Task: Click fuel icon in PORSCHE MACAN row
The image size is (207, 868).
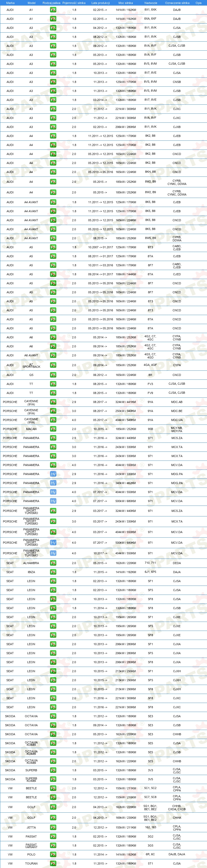Action: 53,429
